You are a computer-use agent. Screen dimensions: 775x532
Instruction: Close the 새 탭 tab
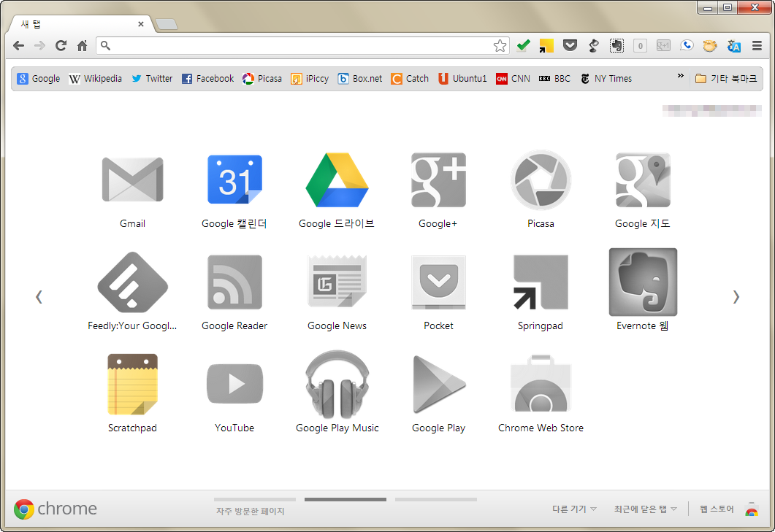[141, 24]
